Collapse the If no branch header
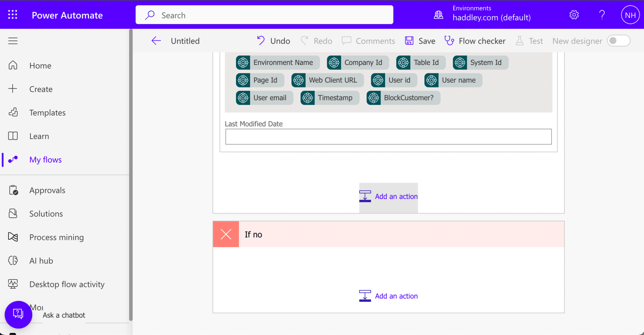Viewport: 644px width, 335px height. pyautogui.click(x=389, y=234)
